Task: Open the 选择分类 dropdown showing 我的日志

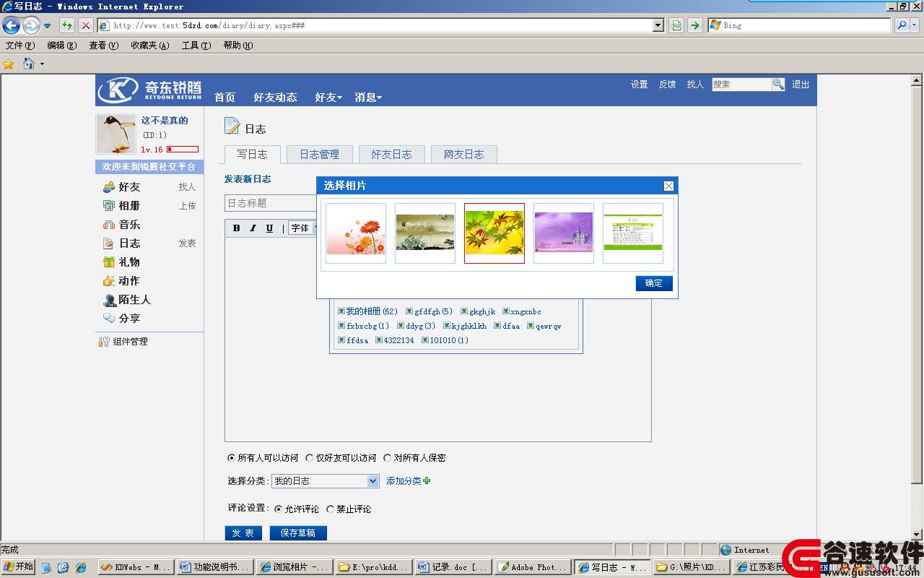Action: [325, 481]
